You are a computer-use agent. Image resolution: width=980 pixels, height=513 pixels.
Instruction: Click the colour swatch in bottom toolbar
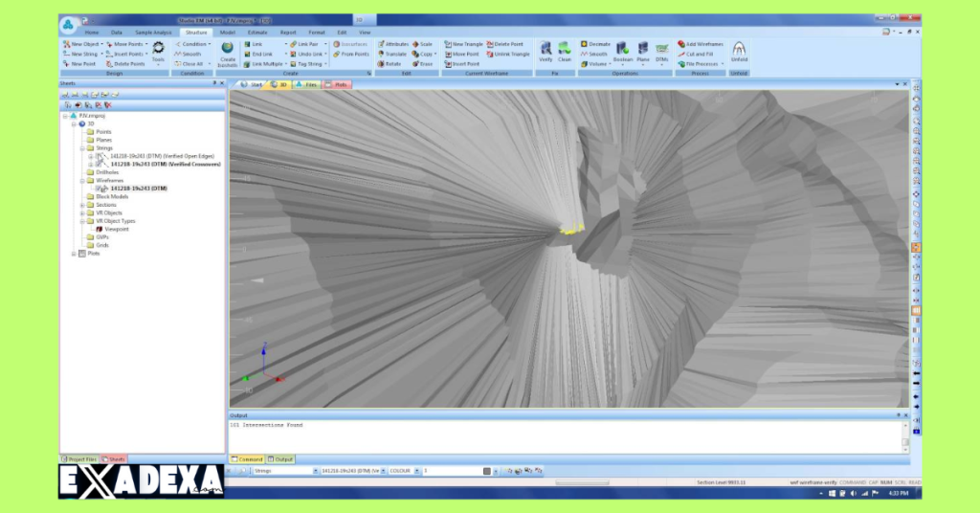(x=486, y=471)
